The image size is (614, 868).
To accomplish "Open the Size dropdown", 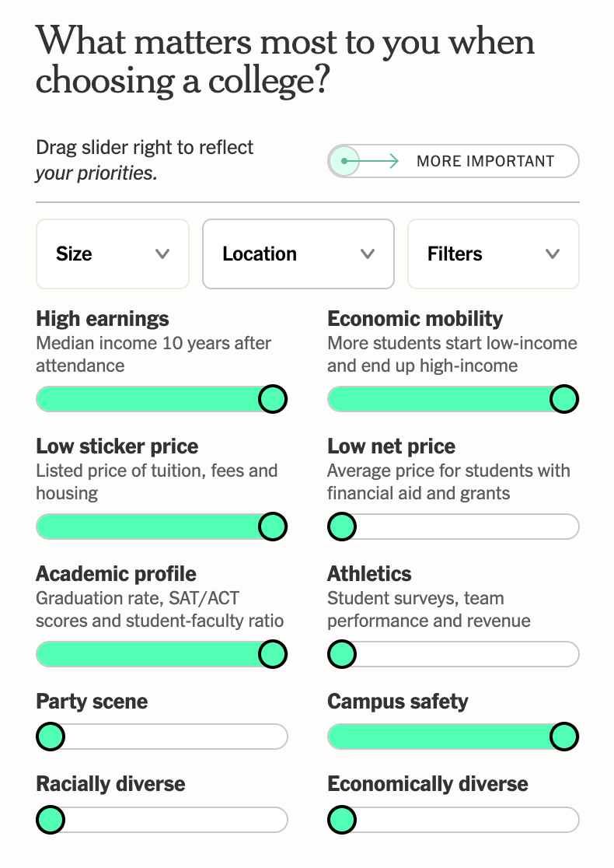I will tap(112, 254).
